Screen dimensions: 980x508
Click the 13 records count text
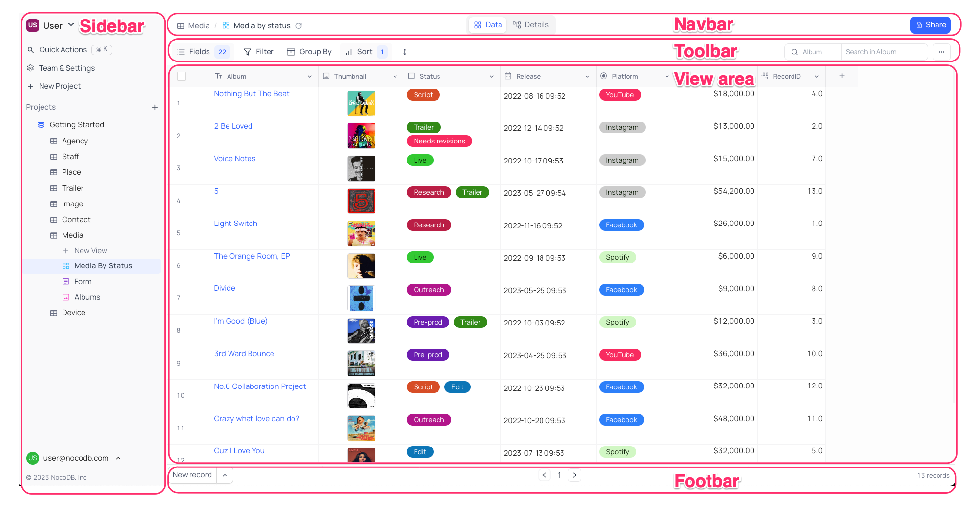pyautogui.click(x=933, y=476)
